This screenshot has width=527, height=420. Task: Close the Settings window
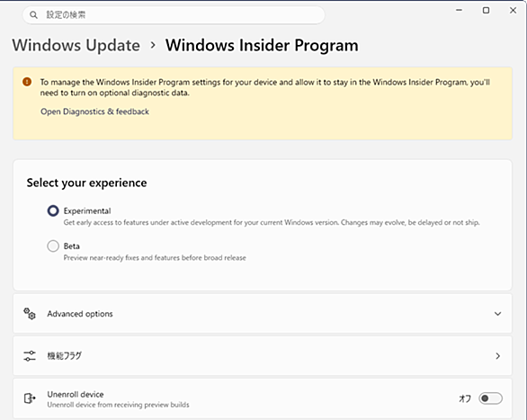click(x=513, y=11)
